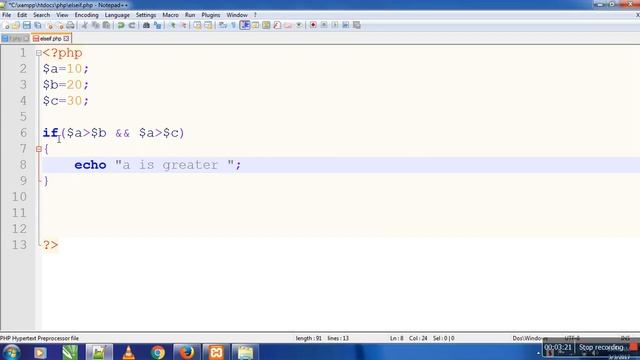
Task: Click the Zoom In toolbar icon
Action: click(x=173, y=25)
